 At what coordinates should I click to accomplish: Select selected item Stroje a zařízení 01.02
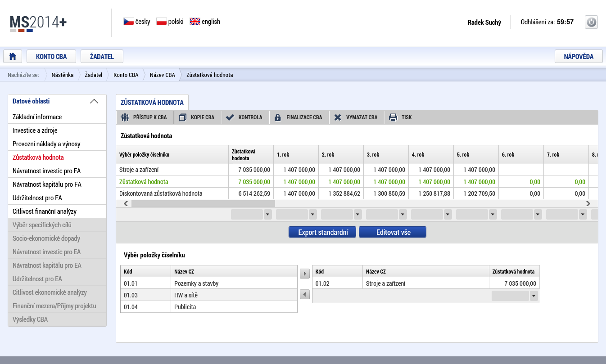(426, 283)
